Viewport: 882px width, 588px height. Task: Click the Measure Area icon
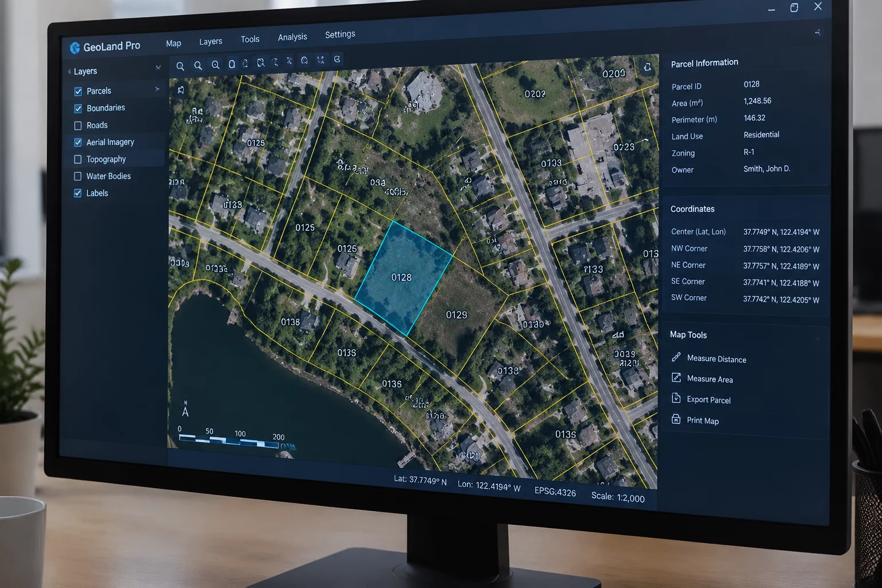(x=676, y=378)
